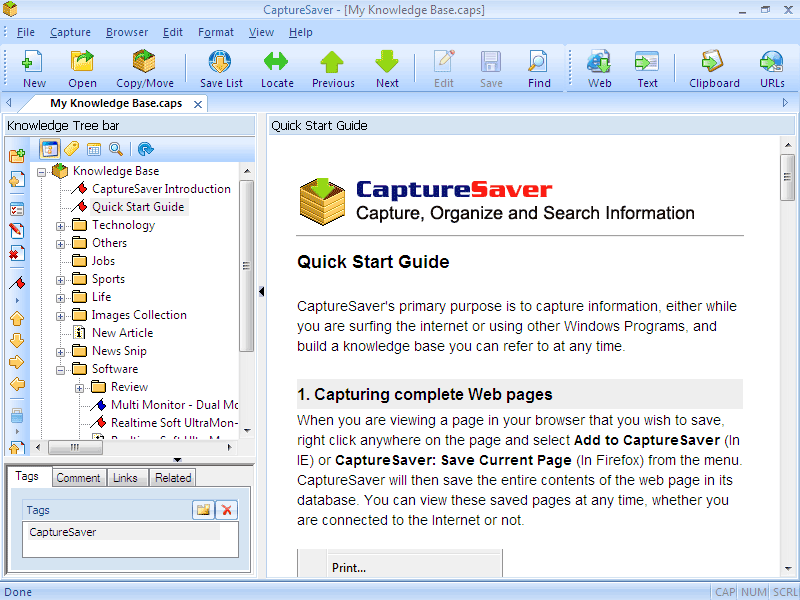Click the Locate toolbar icon

pyautogui.click(x=277, y=67)
